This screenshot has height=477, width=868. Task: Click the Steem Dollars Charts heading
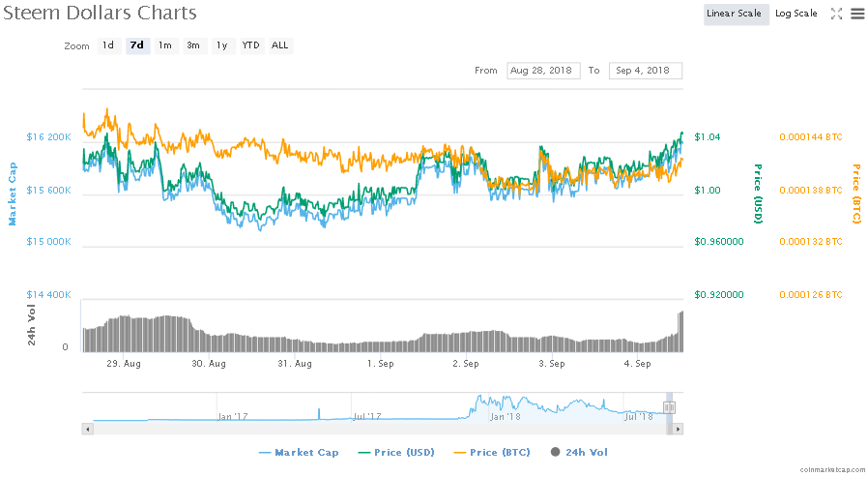[100, 13]
